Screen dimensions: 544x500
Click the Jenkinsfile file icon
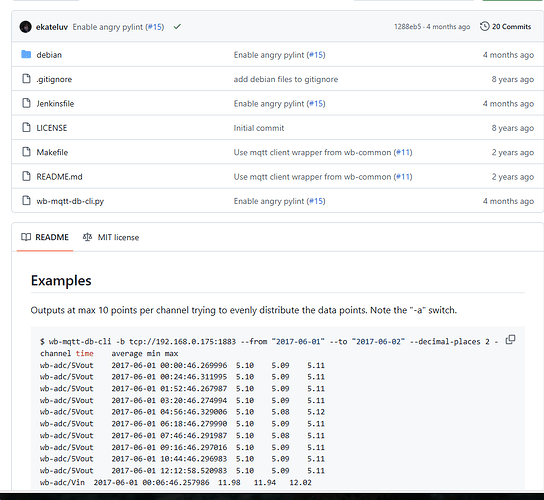click(26, 103)
